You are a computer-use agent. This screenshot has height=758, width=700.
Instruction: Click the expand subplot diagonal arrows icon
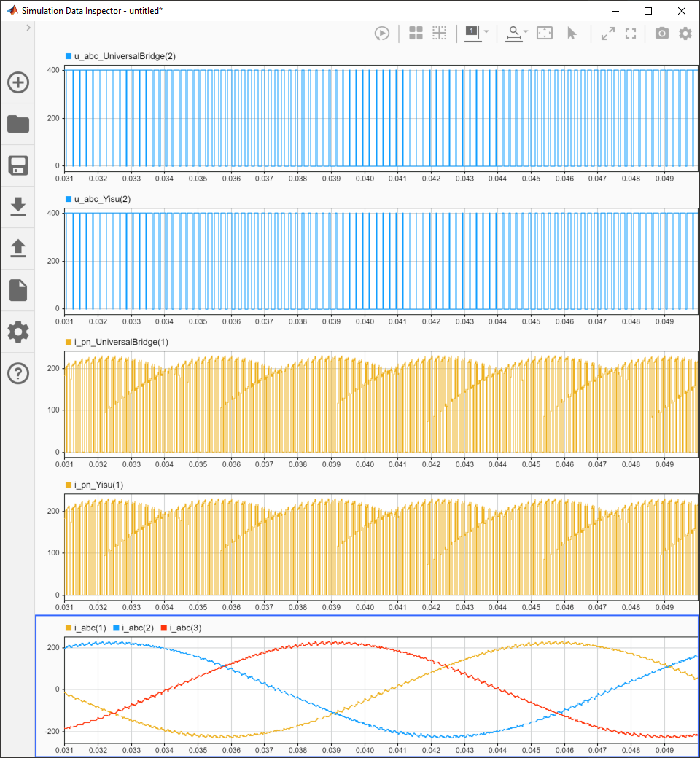point(608,34)
